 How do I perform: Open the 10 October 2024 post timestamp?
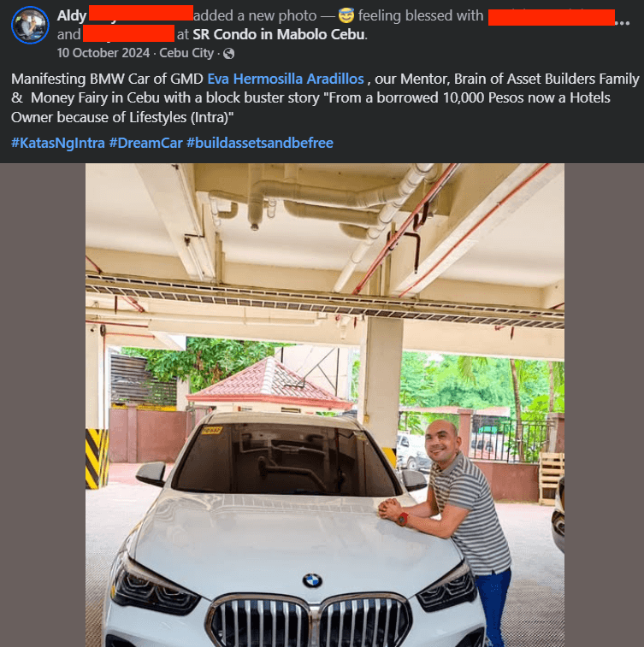[103, 53]
